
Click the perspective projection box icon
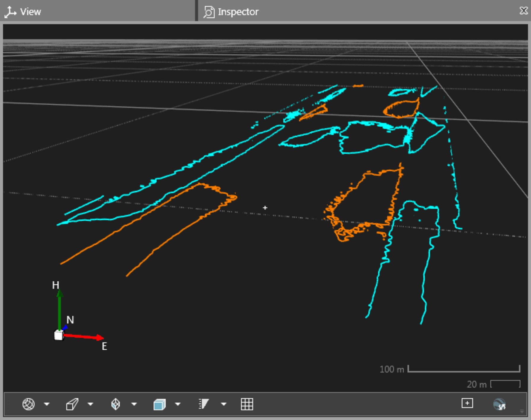(x=72, y=404)
